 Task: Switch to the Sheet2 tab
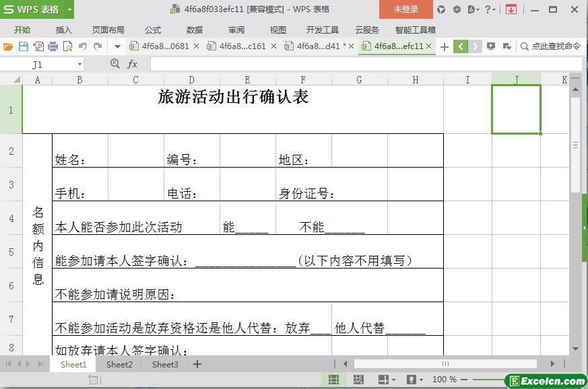tap(119, 364)
